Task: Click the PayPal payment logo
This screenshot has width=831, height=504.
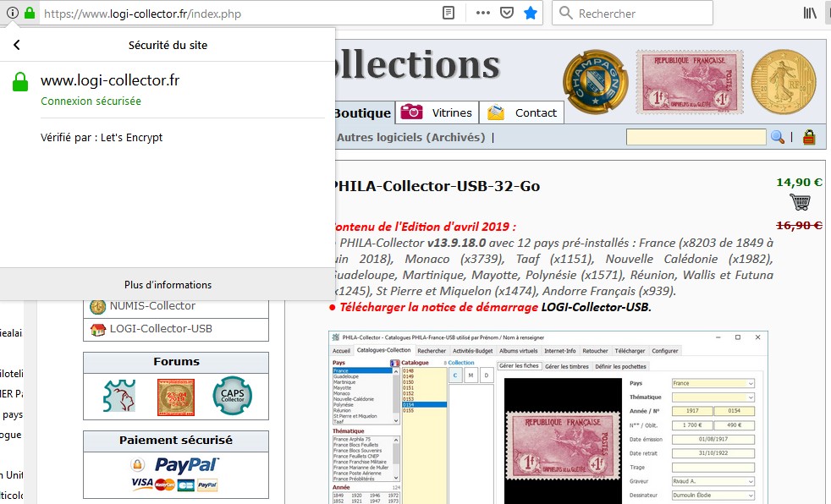Action: (x=185, y=465)
